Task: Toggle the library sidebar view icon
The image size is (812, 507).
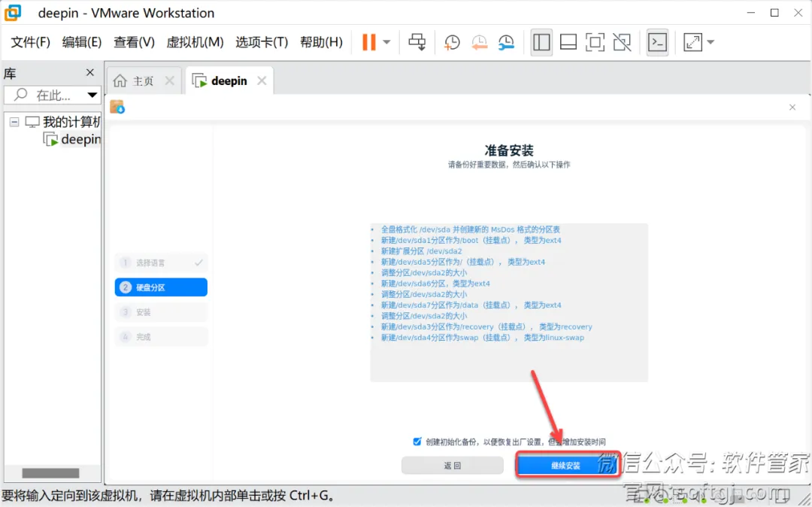Action: point(541,42)
